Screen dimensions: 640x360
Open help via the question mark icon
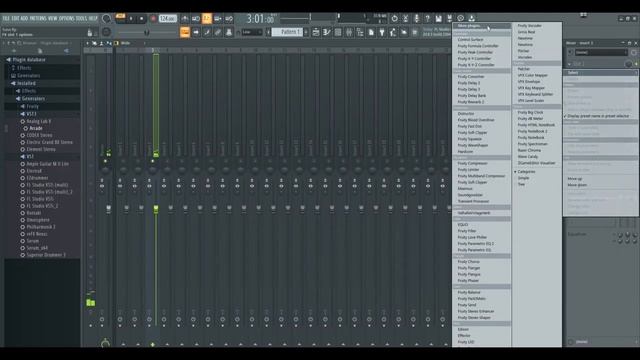click(x=427, y=18)
